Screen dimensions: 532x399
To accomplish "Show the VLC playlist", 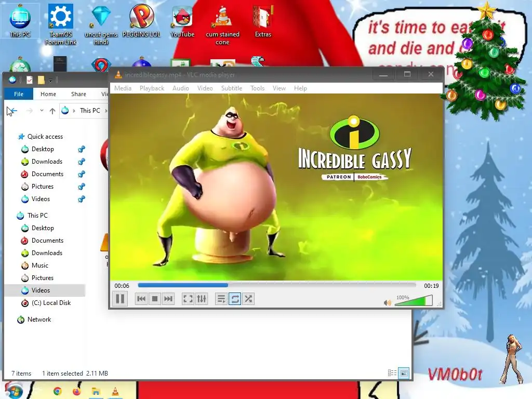I will coord(221,299).
